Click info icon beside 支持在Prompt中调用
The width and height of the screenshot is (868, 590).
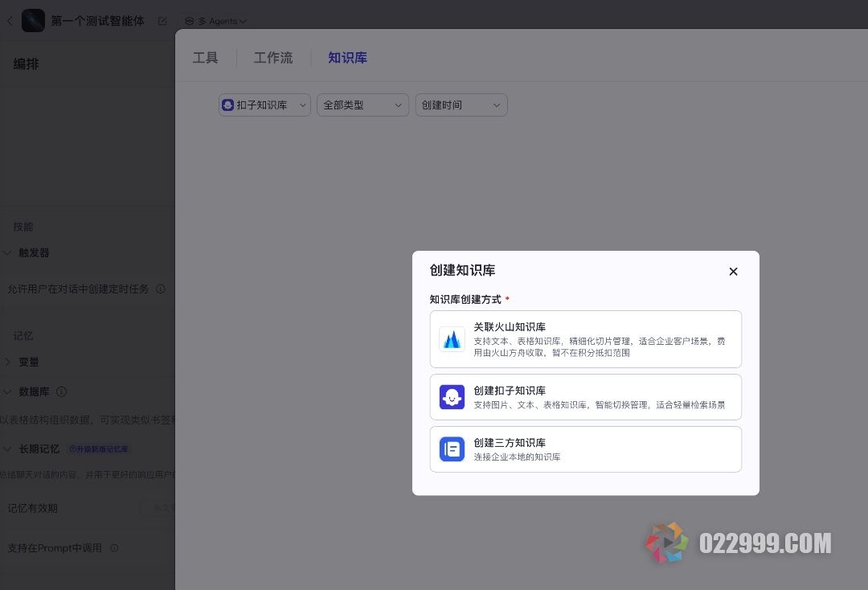point(114,548)
